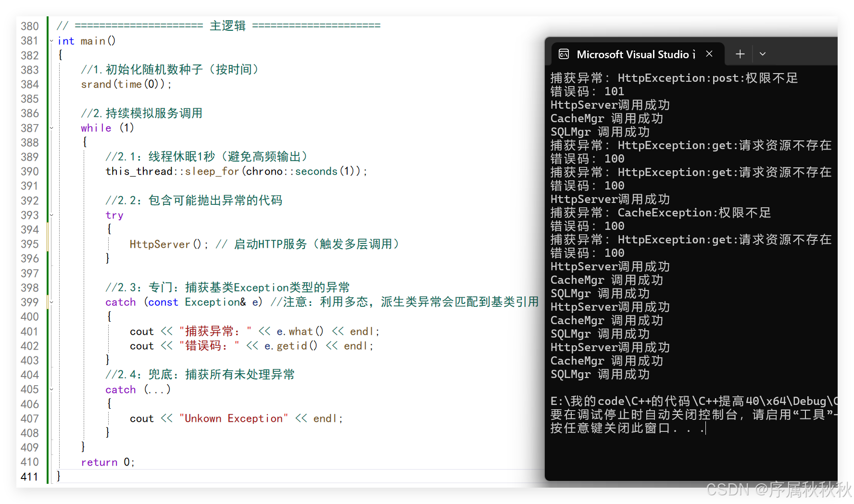
Task: Collapse the try block fold arrow
Action: [x=51, y=215]
